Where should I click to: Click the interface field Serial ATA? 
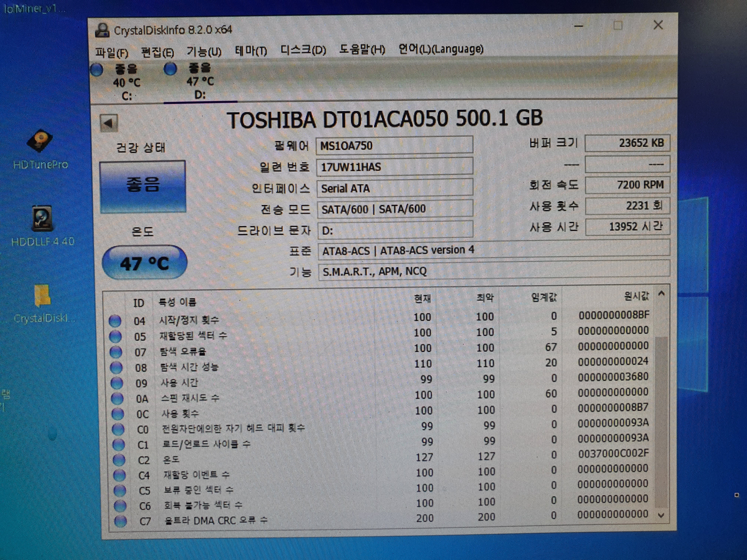(395, 188)
